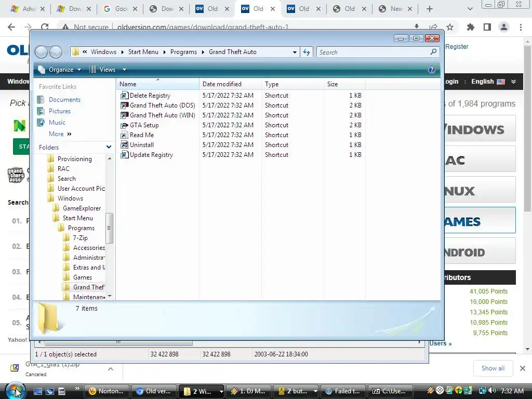Image resolution: width=532 pixels, height=399 pixels.
Task: Select RAC folder in tree
Action: pos(63,169)
